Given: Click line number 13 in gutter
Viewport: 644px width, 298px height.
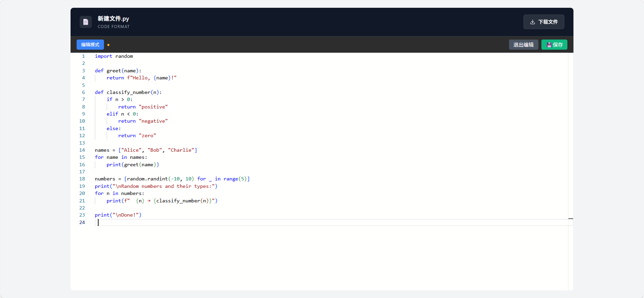Looking at the screenshot, I should click(x=82, y=143).
